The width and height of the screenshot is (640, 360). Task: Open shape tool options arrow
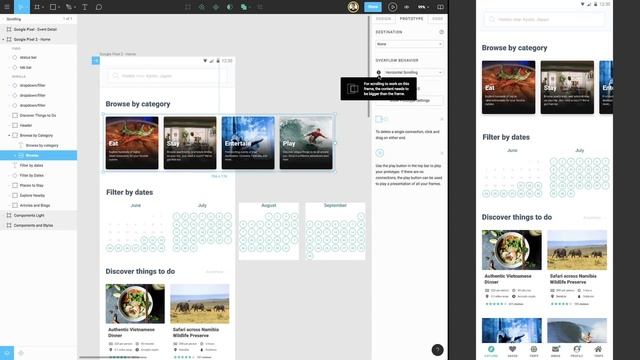pyautogui.click(x=59, y=7)
